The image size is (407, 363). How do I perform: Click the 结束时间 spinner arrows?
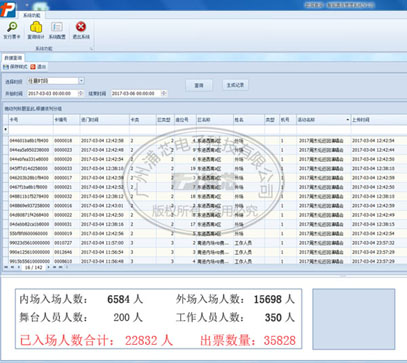tap(164, 94)
